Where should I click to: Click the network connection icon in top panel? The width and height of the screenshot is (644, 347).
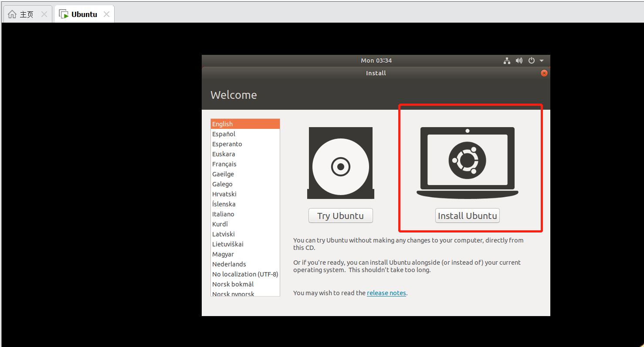pyautogui.click(x=507, y=61)
